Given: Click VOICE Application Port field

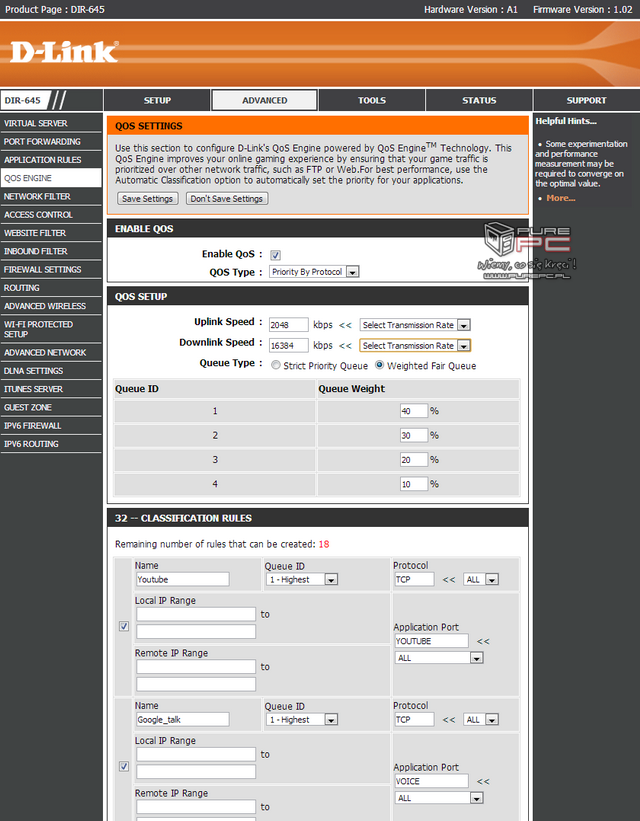Looking at the screenshot, I should tap(431, 781).
